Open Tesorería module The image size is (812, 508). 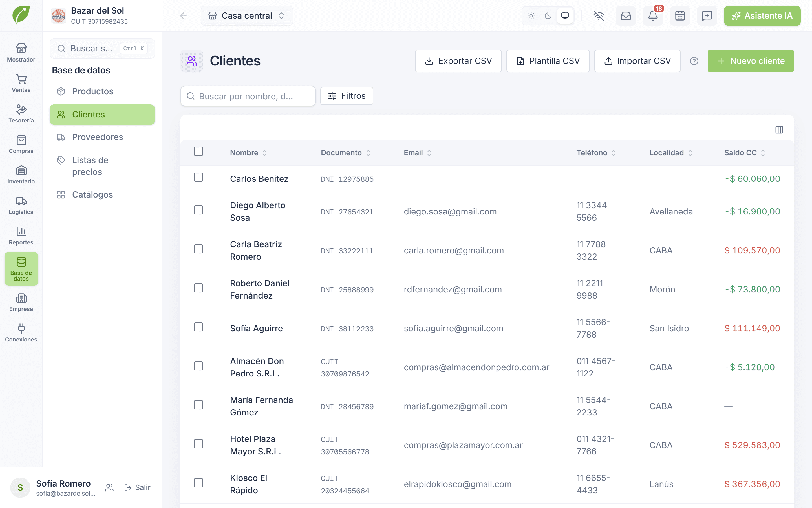click(21, 114)
